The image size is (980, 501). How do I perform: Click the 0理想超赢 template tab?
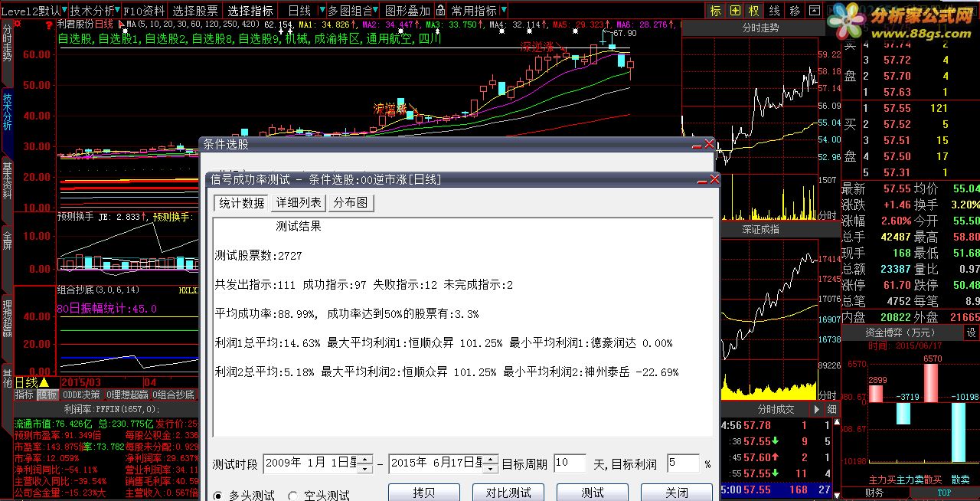pos(128,395)
